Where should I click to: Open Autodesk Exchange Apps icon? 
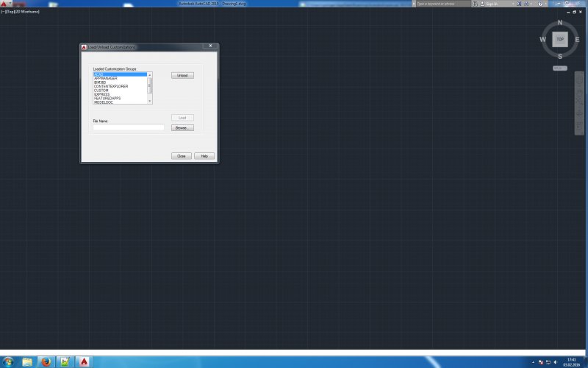click(x=519, y=4)
